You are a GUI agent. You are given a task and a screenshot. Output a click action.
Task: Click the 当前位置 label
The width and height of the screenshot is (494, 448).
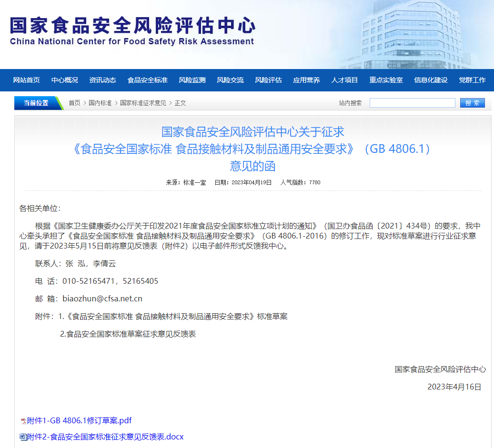[36, 103]
